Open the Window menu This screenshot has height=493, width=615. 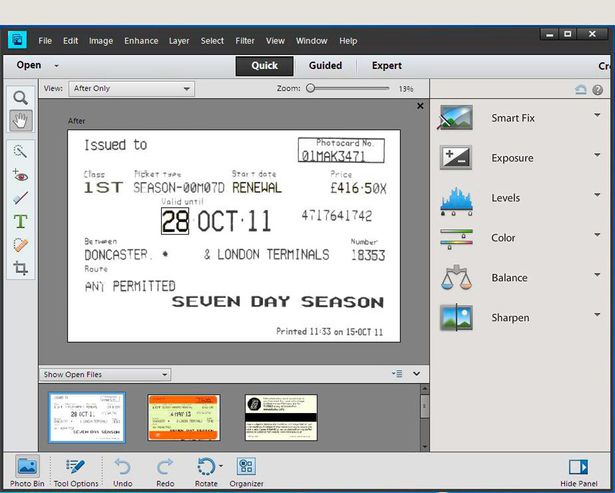(311, 41)
